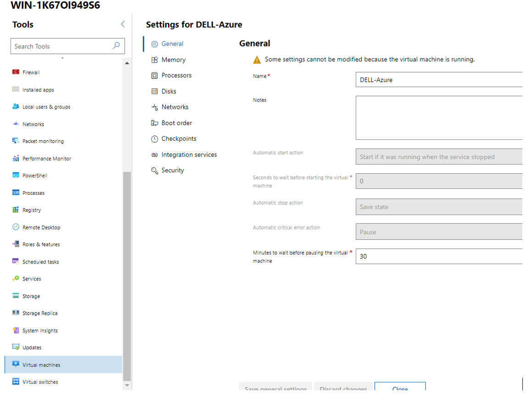Open the Performance Monitor icon
The image size is (532, 398).
pyautogui.click(x=16, y=158)
